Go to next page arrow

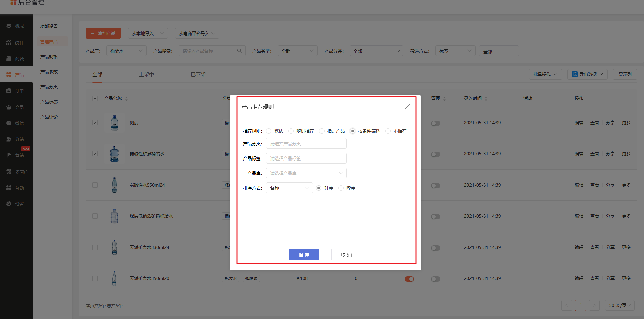pyautogui.click(x=594, y=305)
